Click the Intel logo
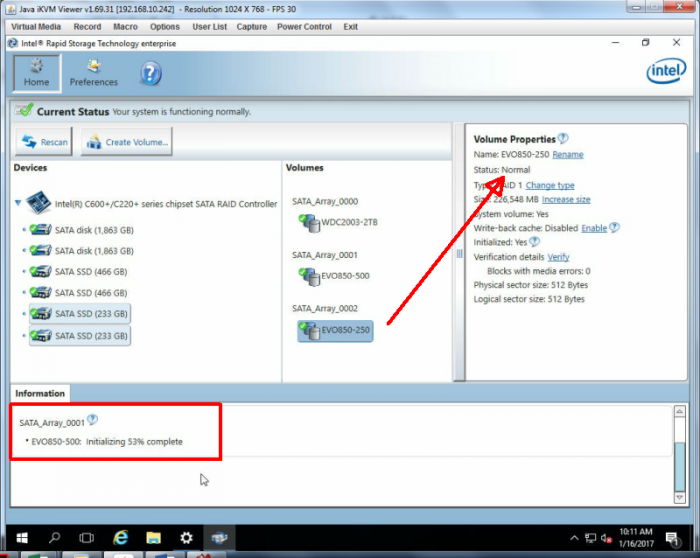The image size is (700, 558). click(666, 71)
